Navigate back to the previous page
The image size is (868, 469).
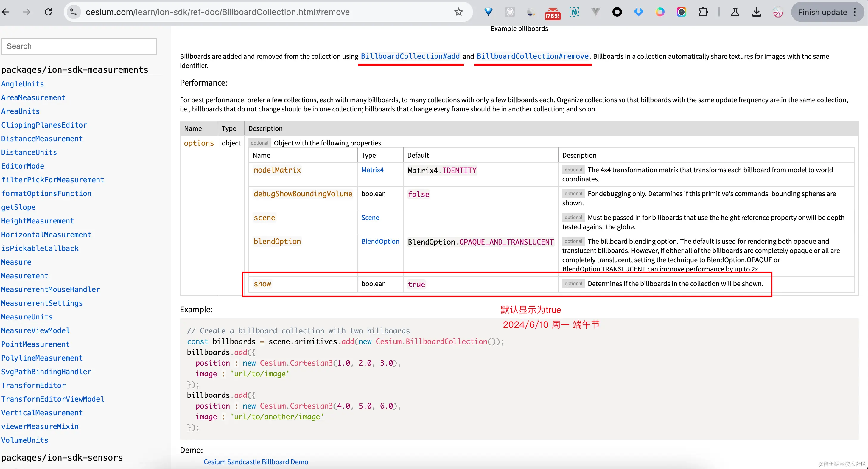coord(6,12)
